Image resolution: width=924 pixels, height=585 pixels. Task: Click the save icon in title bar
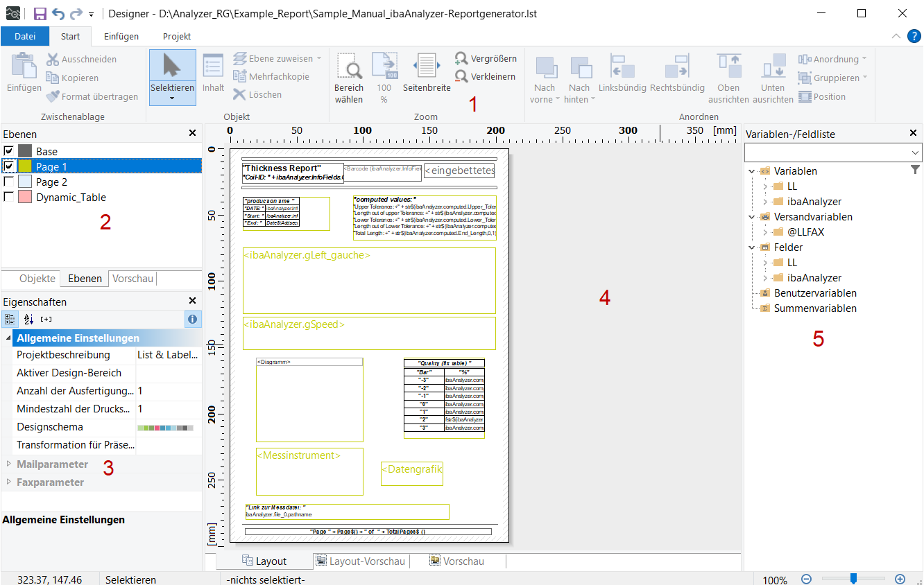[x=40, y=14]
